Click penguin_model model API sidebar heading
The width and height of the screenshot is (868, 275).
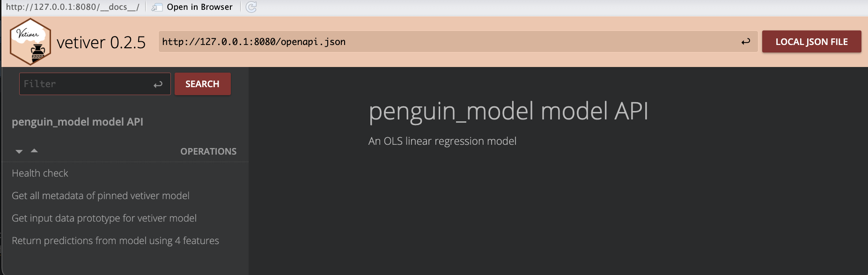coord(77,122)
